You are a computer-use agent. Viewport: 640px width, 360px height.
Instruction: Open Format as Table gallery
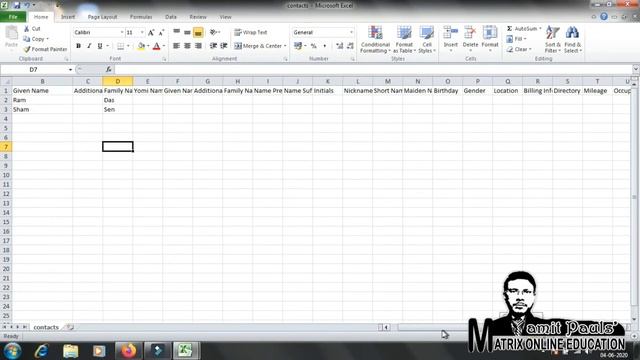coord(404,39)
